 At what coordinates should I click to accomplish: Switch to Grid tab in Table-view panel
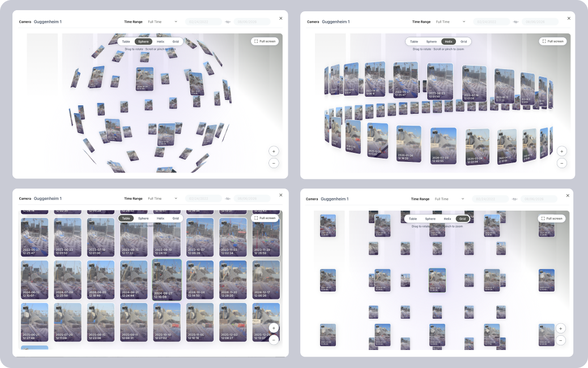(x=176, y=219)
